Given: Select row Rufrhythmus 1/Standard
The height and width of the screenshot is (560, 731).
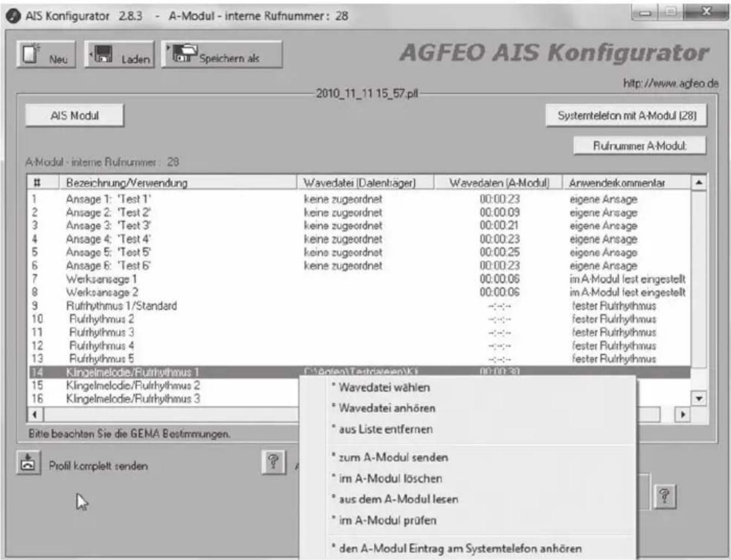Looking at the screenshot, I should (359, 305).
